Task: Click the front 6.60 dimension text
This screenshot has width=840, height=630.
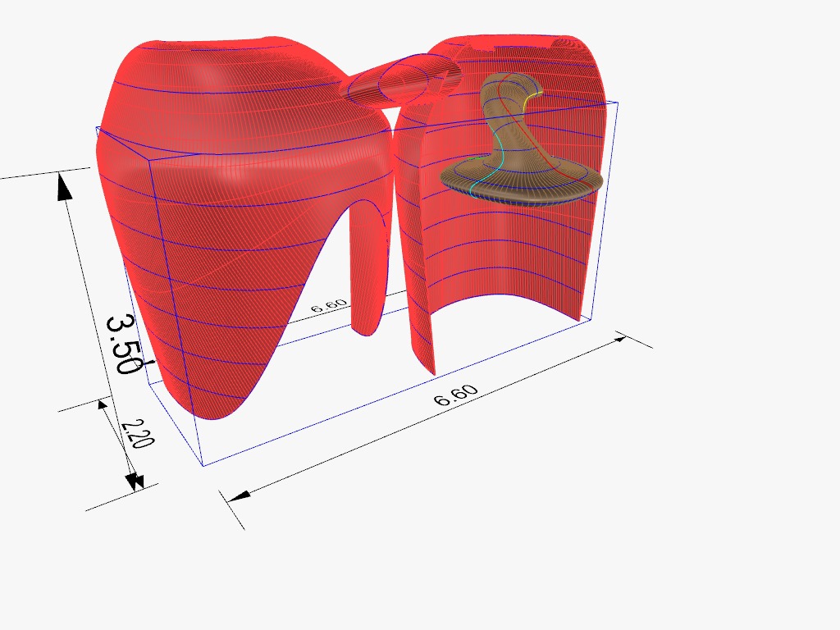Action: click(x=455, y=396)
